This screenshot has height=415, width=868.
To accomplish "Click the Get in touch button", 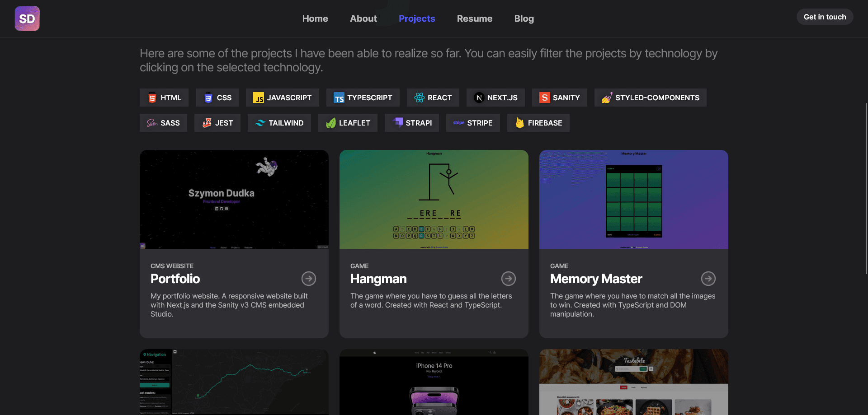I will click(x=825, y=17).
